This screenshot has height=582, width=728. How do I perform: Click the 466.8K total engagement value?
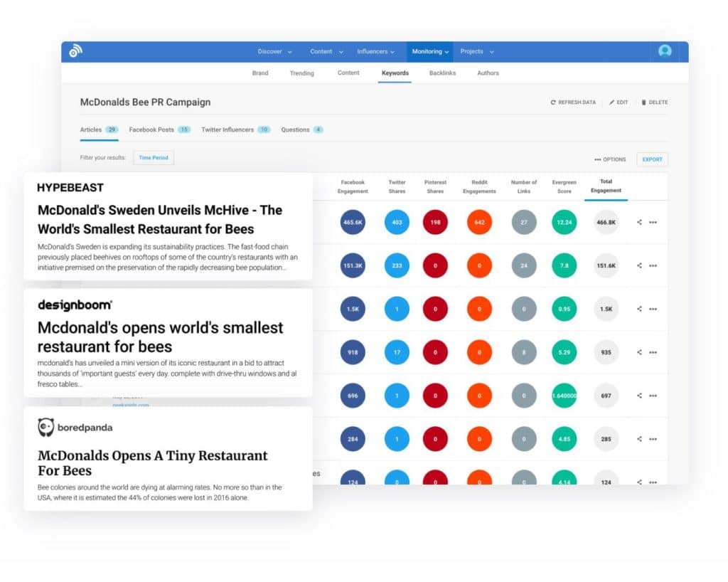(606, 222)
